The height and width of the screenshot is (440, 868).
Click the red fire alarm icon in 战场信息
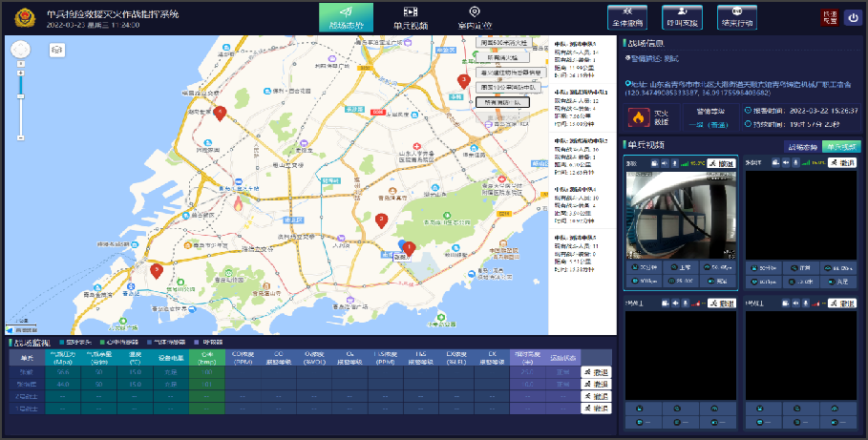pyautogui.click(x=638, y=116)
